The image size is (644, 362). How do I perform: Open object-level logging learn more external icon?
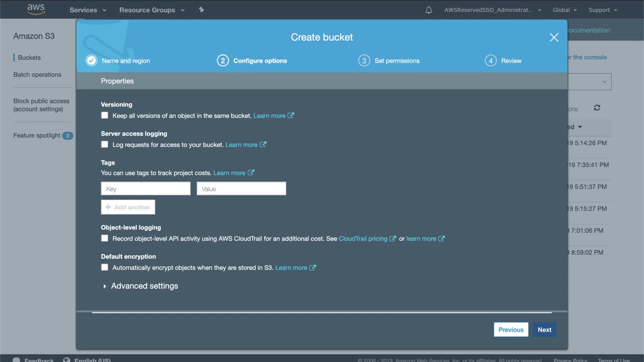(x=442, y=238)
